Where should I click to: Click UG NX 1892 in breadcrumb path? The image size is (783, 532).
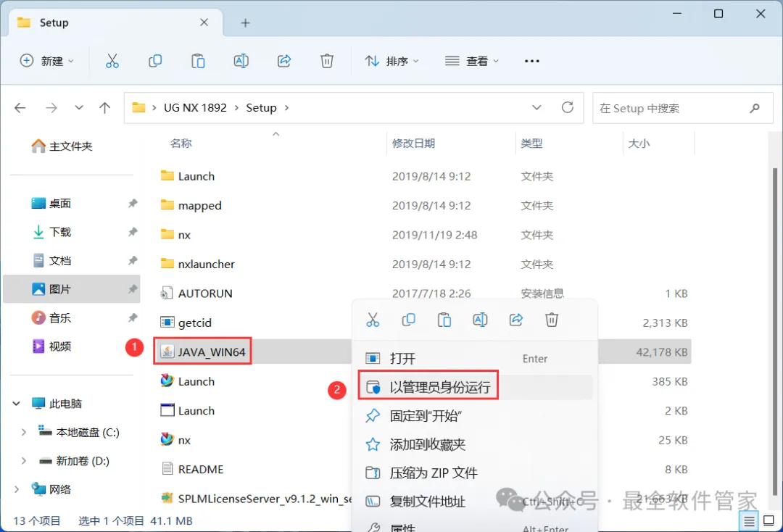point(195,108)
